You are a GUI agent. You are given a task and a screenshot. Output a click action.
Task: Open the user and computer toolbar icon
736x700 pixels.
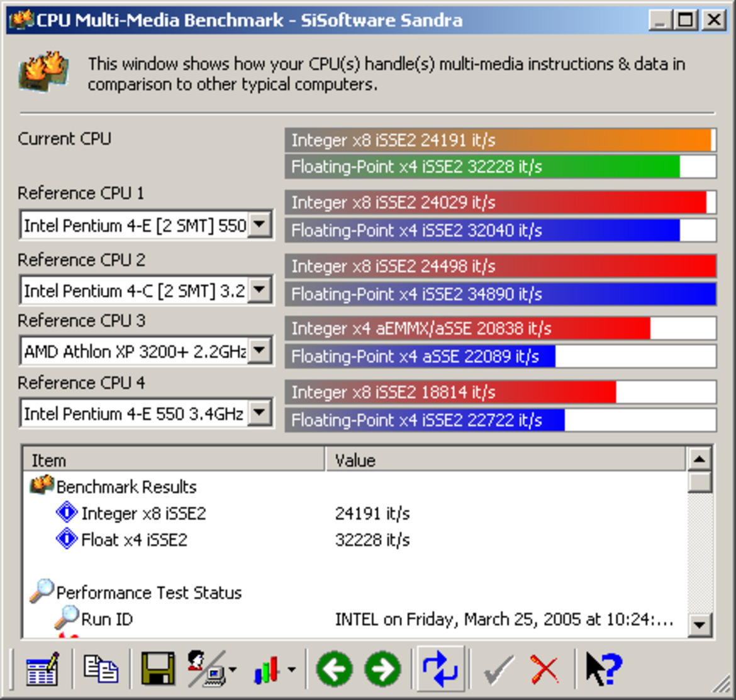point(206,669)
